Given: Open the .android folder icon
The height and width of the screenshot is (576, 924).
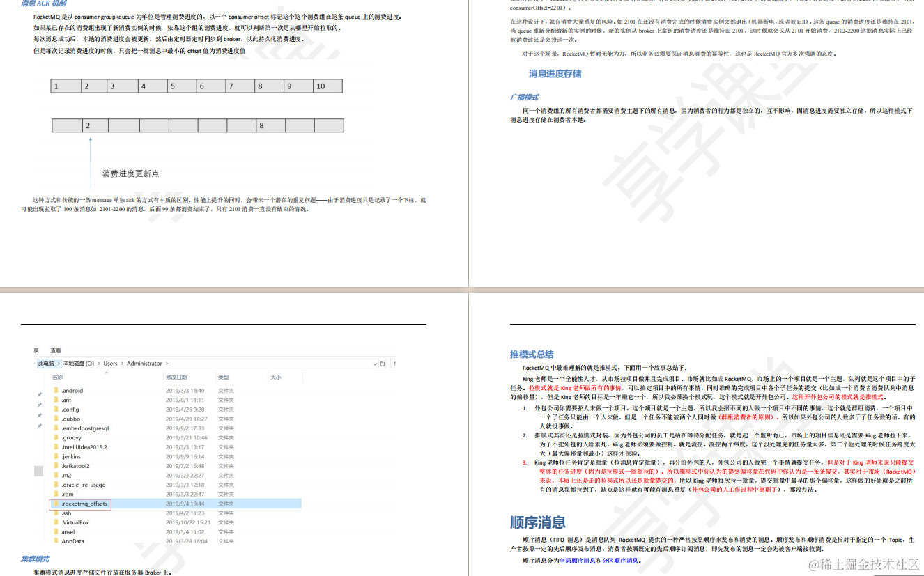Looking at the screenshot, I should point(54,390).
